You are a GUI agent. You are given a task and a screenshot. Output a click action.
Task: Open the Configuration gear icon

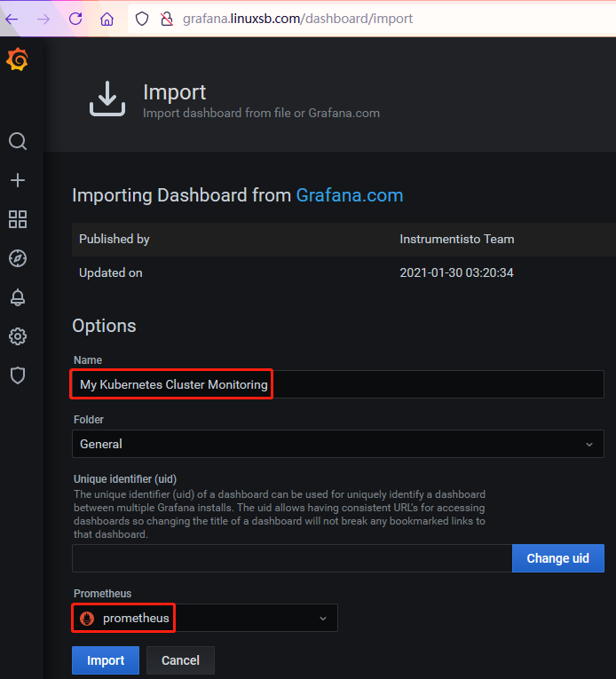[x=18, y=336]
